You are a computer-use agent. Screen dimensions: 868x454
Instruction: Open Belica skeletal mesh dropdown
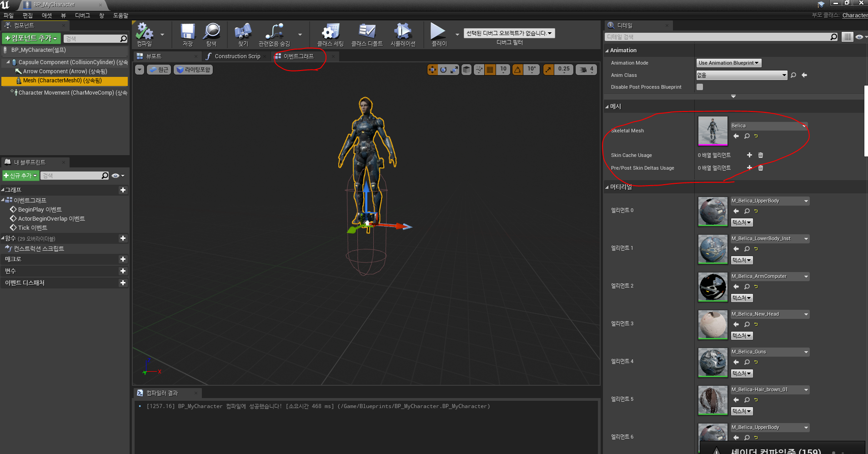click(x=768, y=126)
